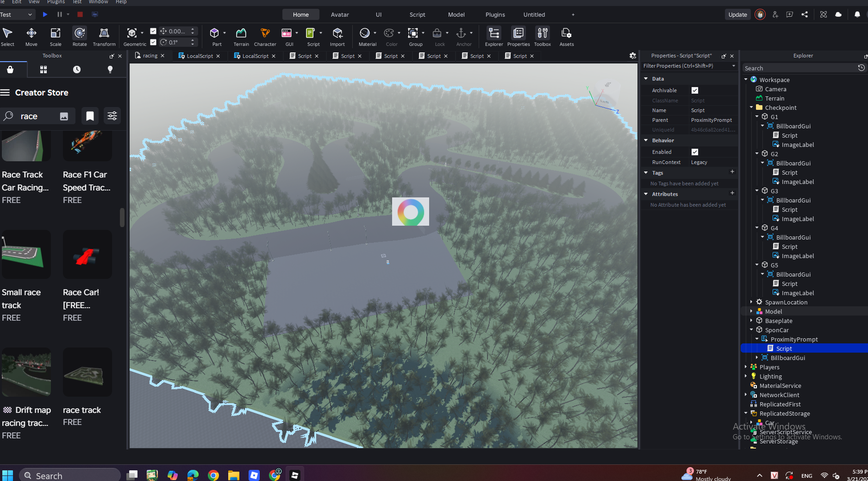Open the racing script tab
The height and width of the screenshot is (481, 868).
coord(150,56)
